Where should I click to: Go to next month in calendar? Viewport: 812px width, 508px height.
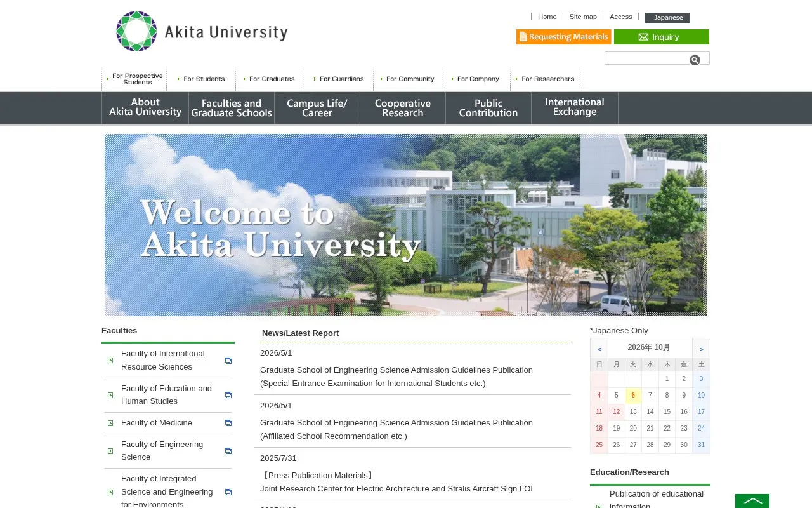701,349
